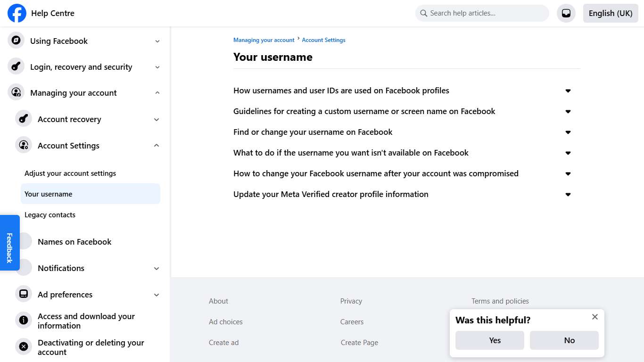Click the key icon beside Login, recovery and security

tap(16, 66)
